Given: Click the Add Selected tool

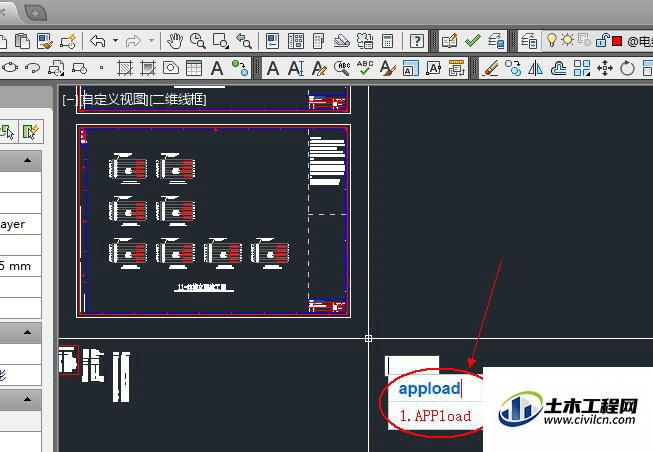Looking at the screenshot, I should coord(240,68).
